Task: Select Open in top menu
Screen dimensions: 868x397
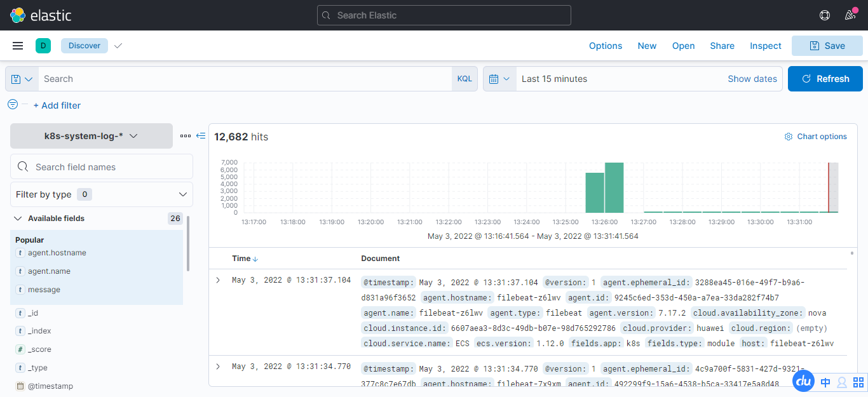Action: point(684,46)
